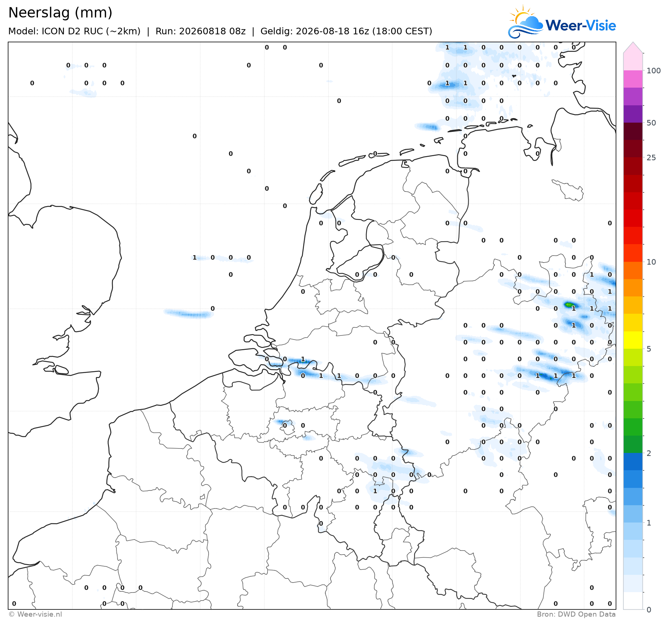The width and height of the screenshot is (672, 619).
Task: Select the yellow 5 mm color band
Action: point(633,340)
